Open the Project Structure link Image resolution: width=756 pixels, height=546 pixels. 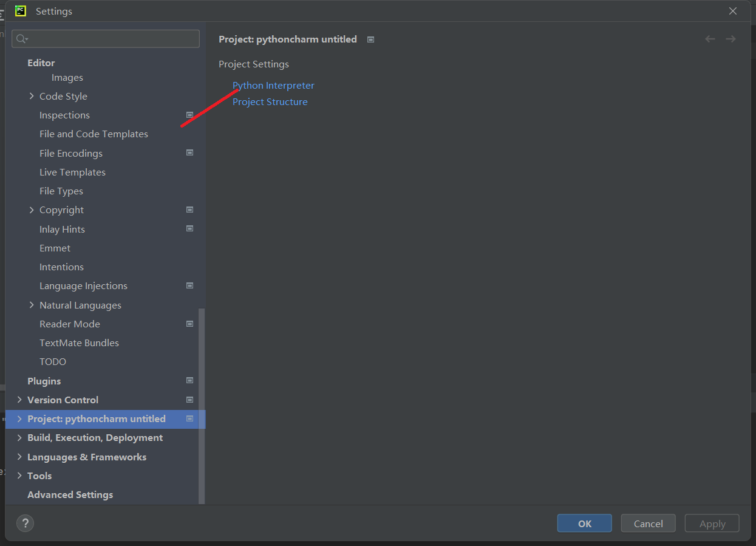(x=270, y=102)
